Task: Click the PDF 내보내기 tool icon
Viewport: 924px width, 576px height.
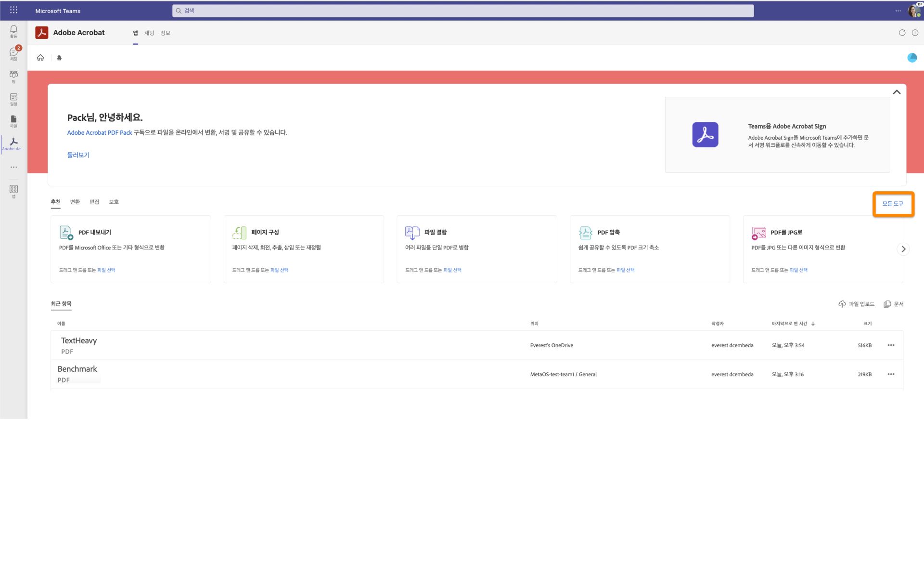Action: [66, 233]
